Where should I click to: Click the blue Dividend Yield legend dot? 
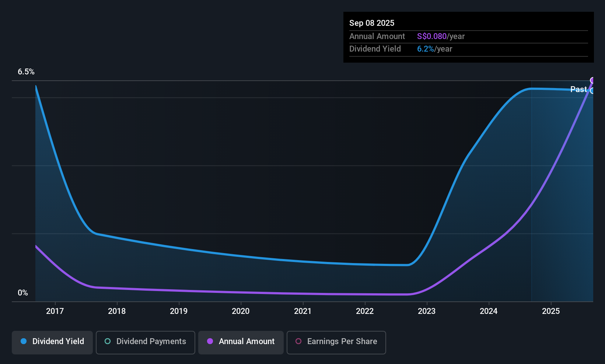(x=24, y=341)
